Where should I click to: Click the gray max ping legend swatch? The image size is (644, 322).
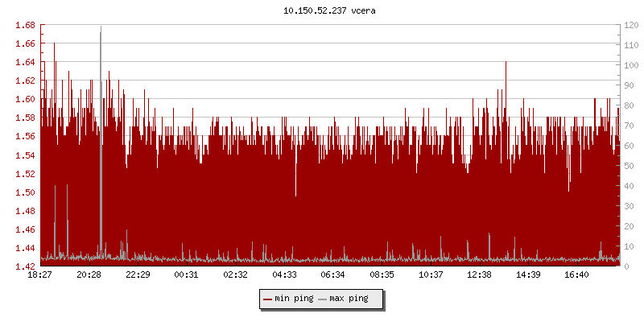pyautogui.click(x=323, y=299)
